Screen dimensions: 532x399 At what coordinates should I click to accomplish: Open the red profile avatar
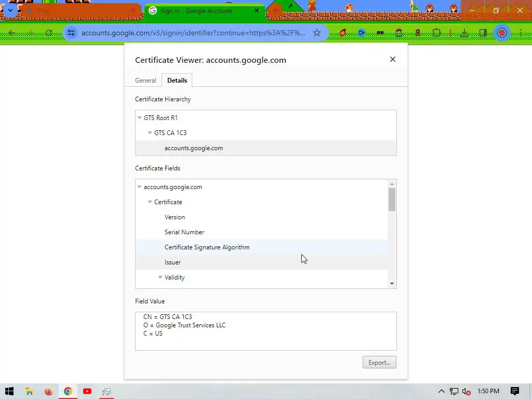502,33
